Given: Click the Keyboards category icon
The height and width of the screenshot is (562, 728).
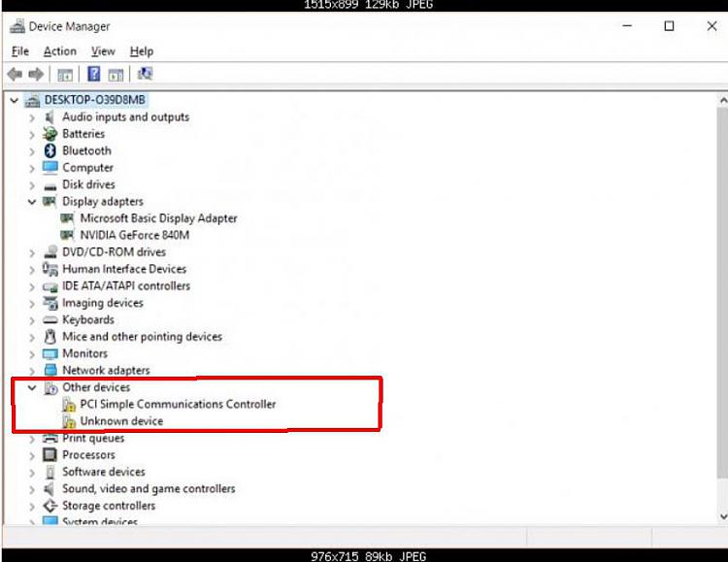Looking at the screenshot, I should [50, 320].
